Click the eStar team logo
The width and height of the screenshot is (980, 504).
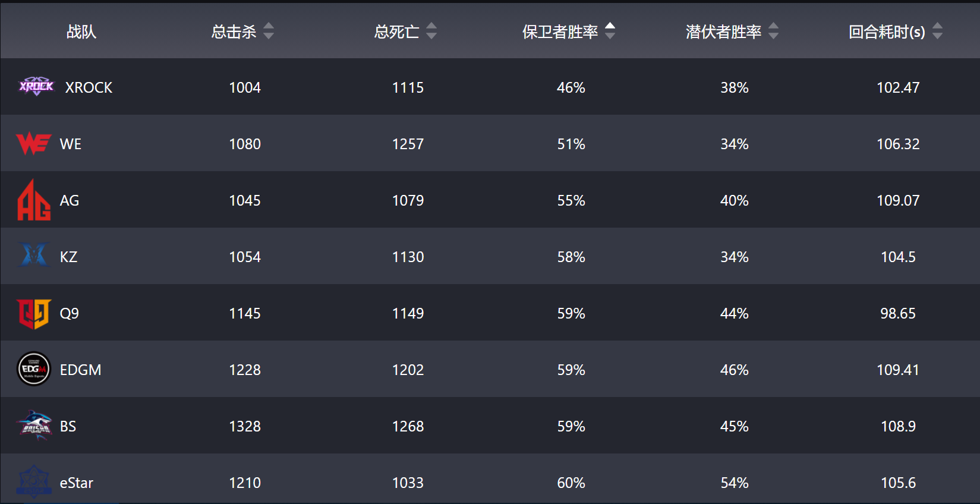tap(34, 482)
